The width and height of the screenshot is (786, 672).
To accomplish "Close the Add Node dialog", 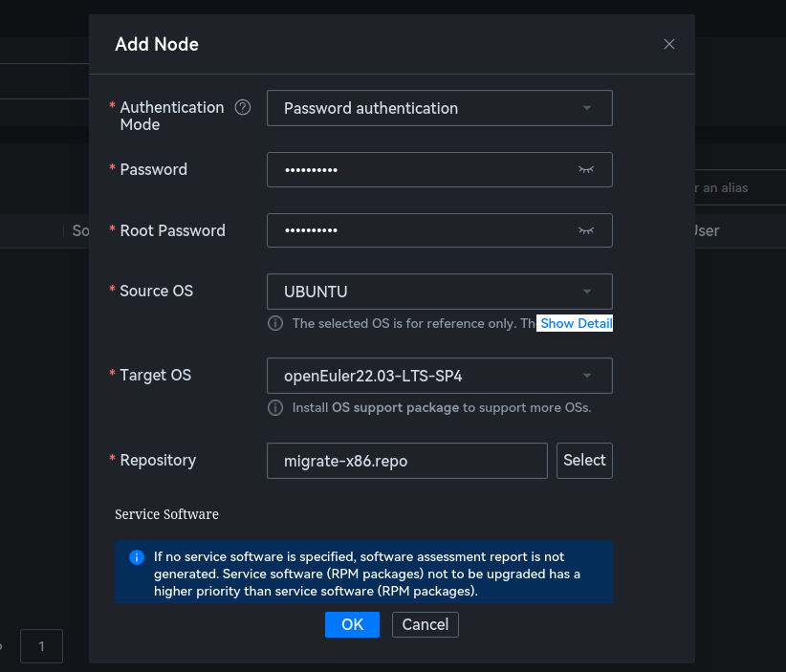I will coord(669,44).
